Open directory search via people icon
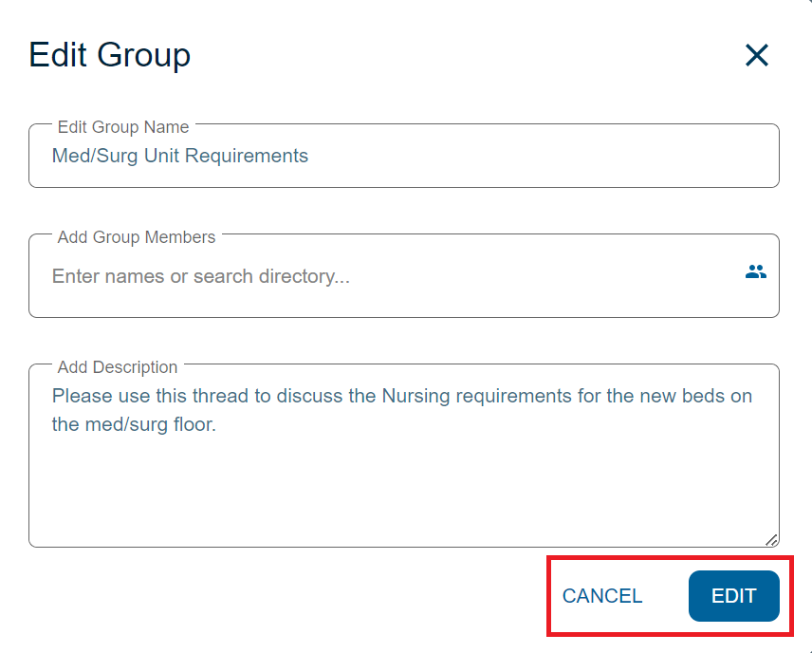 [755, 271]
